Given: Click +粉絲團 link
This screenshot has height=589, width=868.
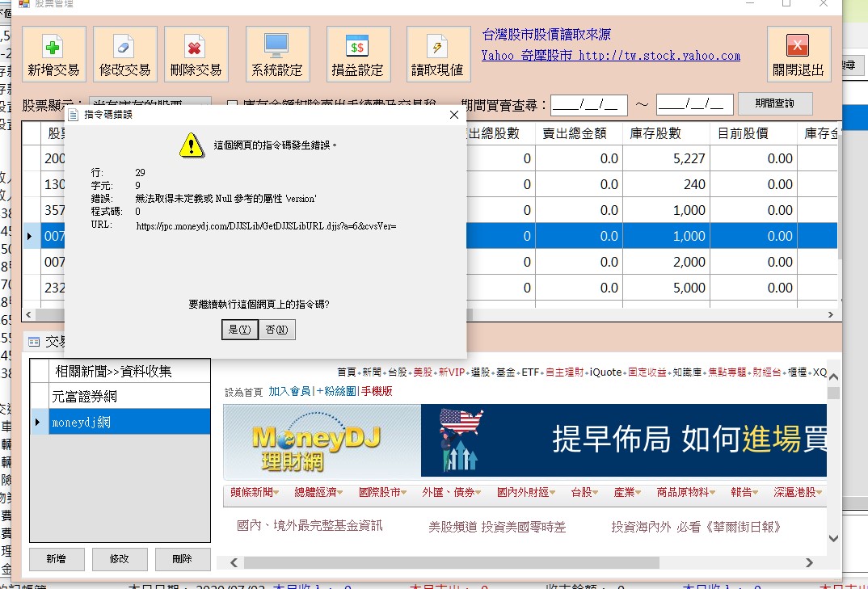Looking at the screenshot, I should 336,391.
